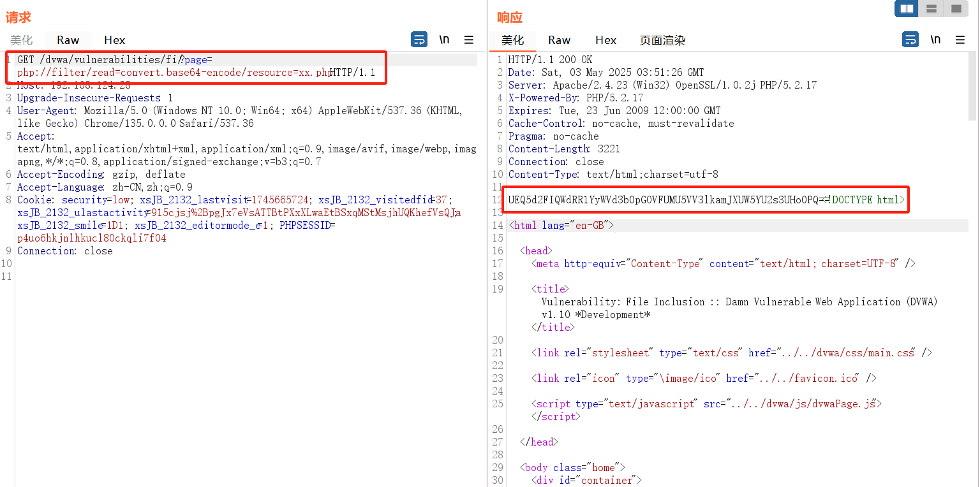The width and height of the screenshot is (980, 487).
Task: Click the X-Powered-By: PHP/5.2.17 line
Action: 575,98
